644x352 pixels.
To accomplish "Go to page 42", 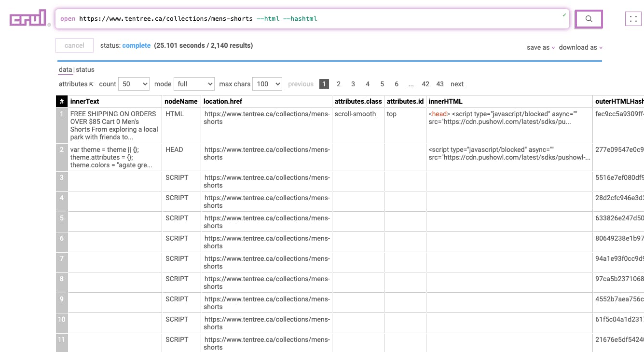I will (x=425, y=84).
